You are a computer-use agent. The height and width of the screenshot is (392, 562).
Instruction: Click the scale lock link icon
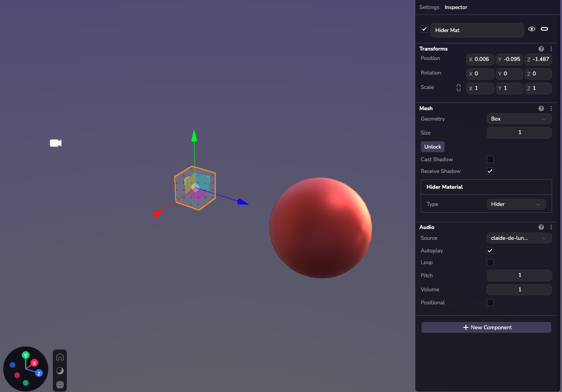tap(459, 88)
